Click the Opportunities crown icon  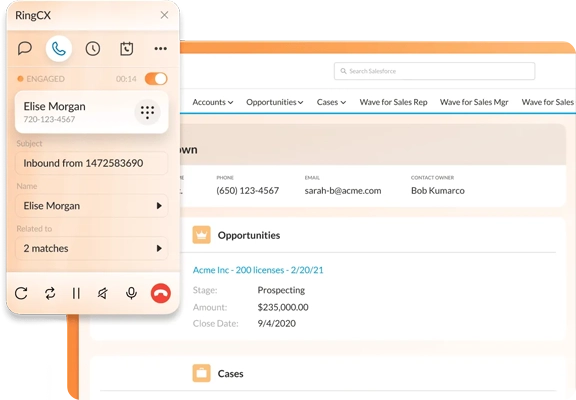tap(201, 235)
